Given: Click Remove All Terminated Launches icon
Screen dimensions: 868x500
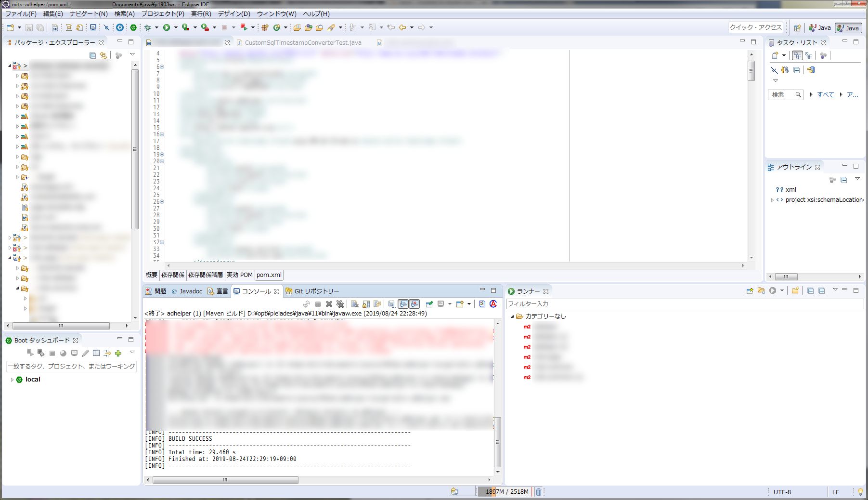Looking at the screenshot, I should pyautogui.click(x=340, y=304).
